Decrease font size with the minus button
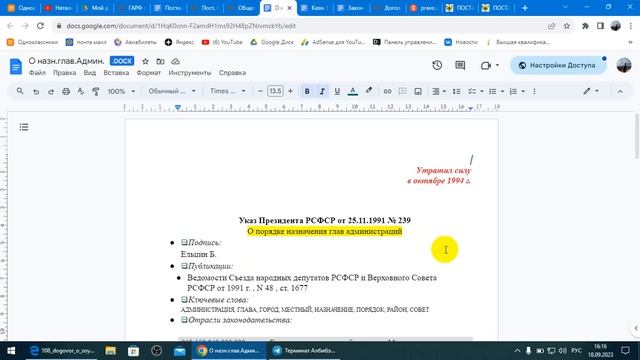This screenshot has width=640, height=360. click(260, 91)
